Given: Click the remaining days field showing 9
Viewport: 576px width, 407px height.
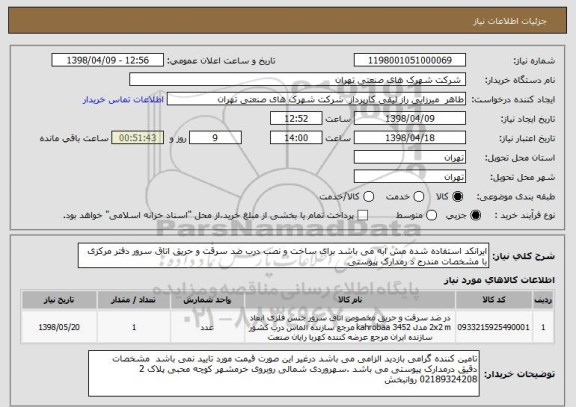Looking at the screenshot, I should point(215,138).
